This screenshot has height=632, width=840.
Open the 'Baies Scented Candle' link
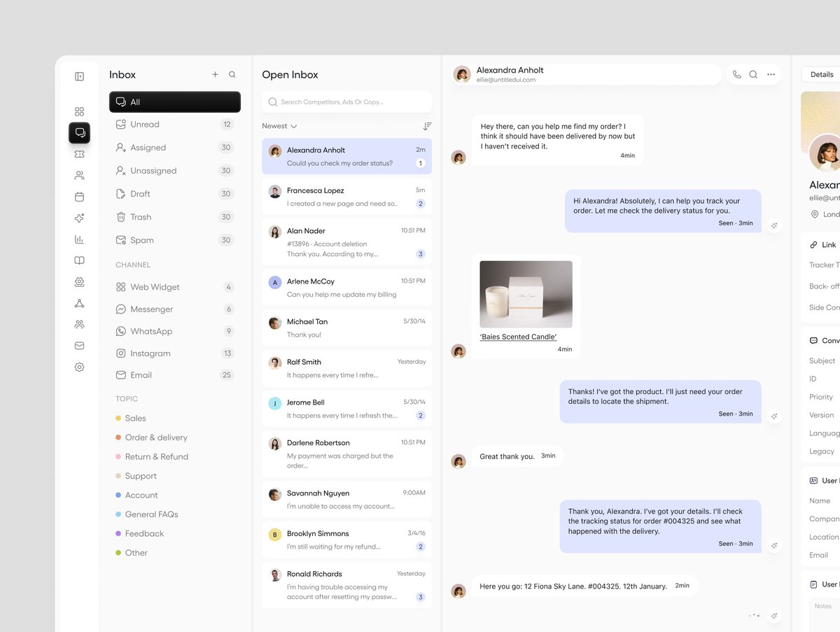tap(518, 337)
